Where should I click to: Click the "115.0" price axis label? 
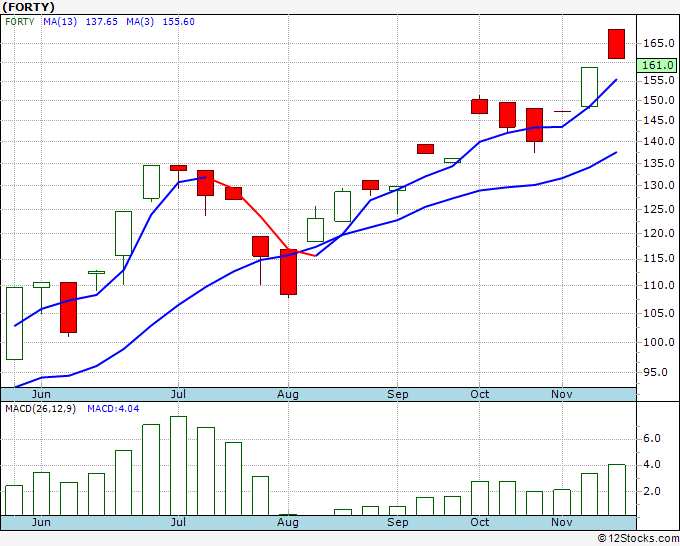[x=659, y=258]
